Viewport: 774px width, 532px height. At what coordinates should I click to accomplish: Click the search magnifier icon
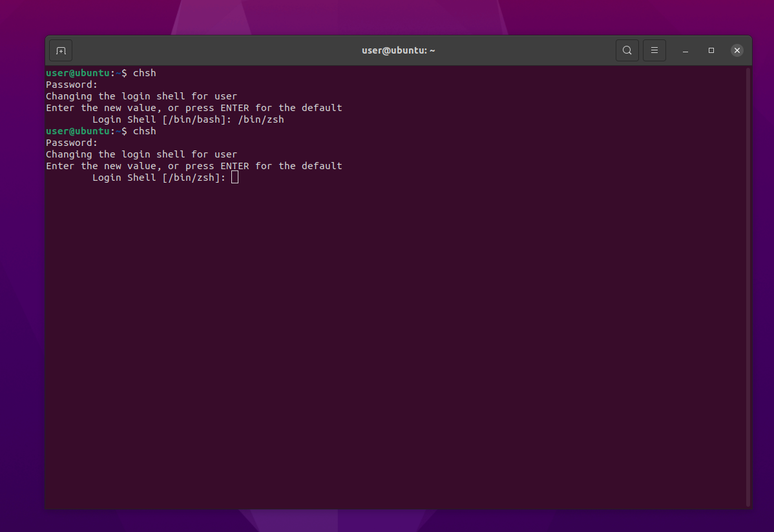pos(627,50)
